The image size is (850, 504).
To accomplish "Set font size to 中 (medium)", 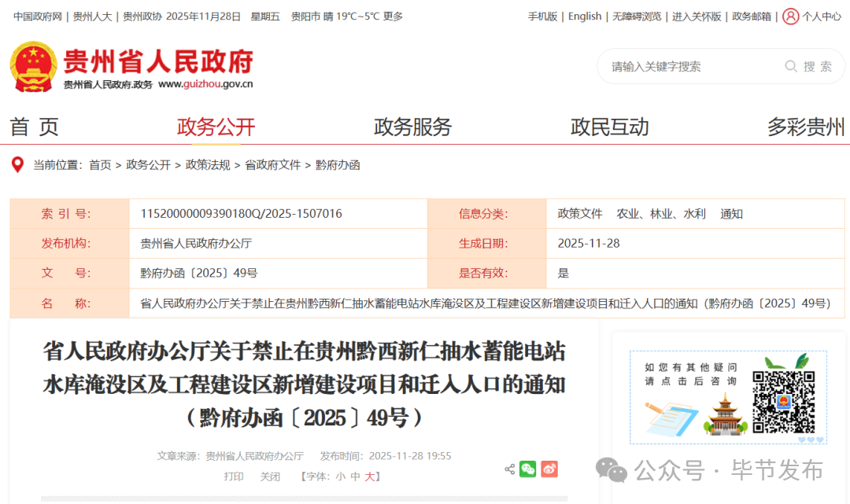I will 355,476.
